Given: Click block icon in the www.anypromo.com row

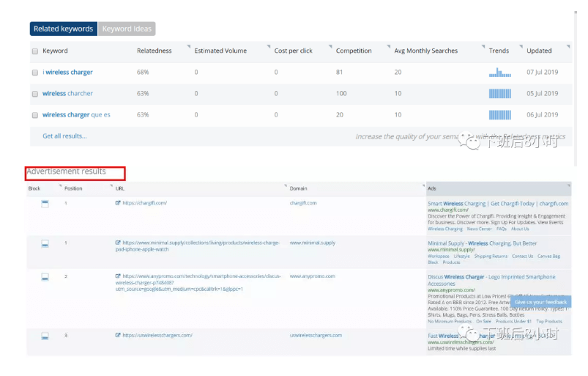Looking at the screenshot, I should coord(45,277).
